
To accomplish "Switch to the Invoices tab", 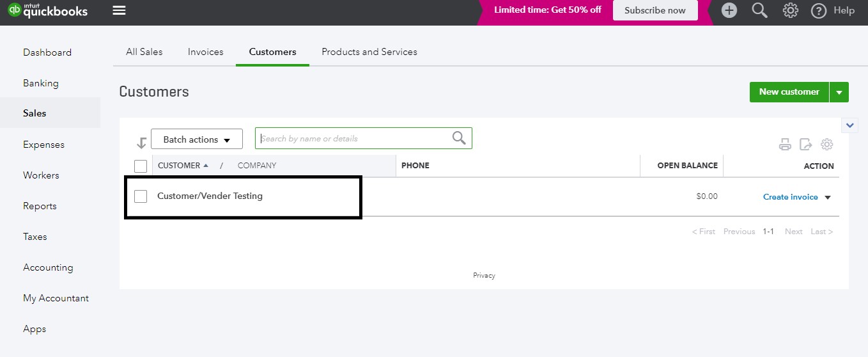I will pos(206,52).
